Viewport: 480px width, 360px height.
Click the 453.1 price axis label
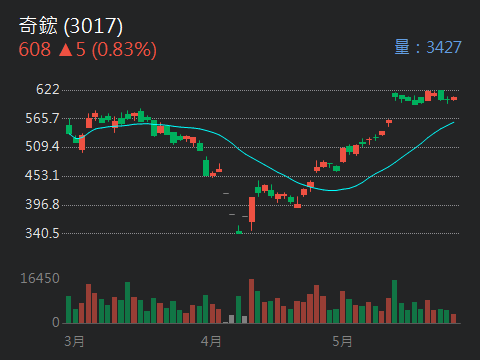(x=42, y=175)
